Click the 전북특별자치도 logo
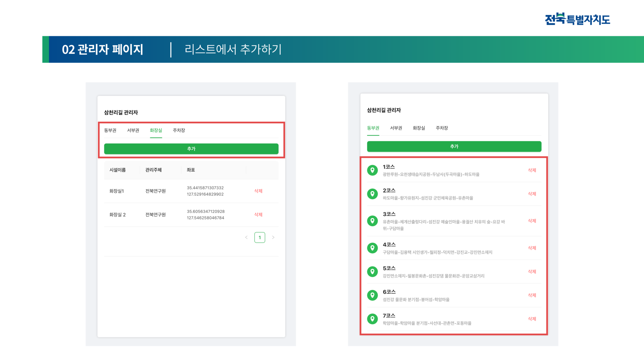The height and width of the screenshot is (362, 644). click(577, 19)
